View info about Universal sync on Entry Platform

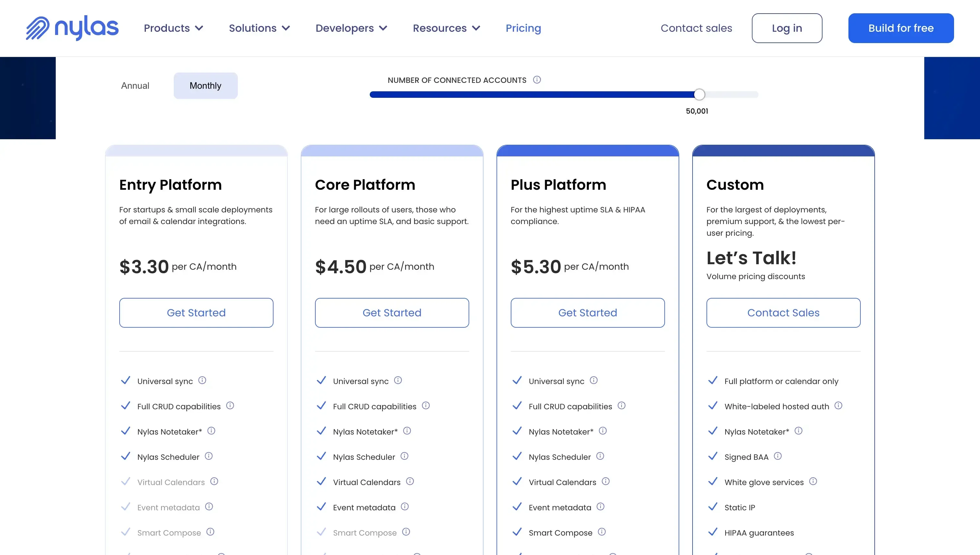(x=203, y=380)
